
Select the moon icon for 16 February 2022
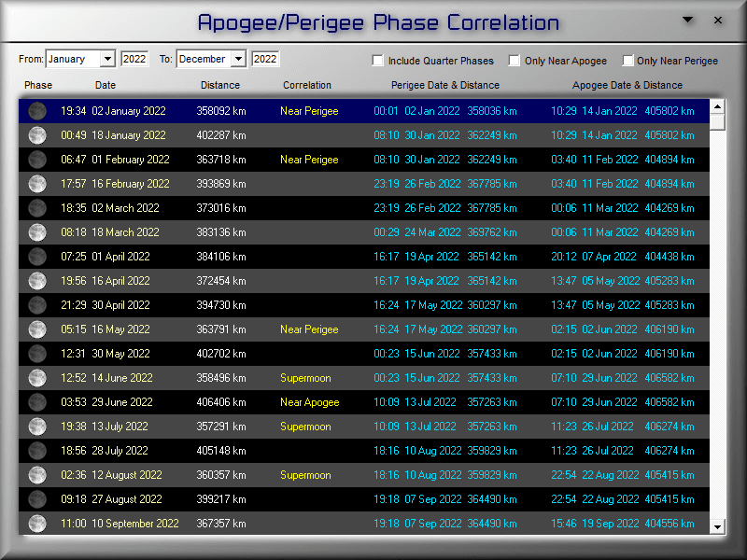point(37,184)
